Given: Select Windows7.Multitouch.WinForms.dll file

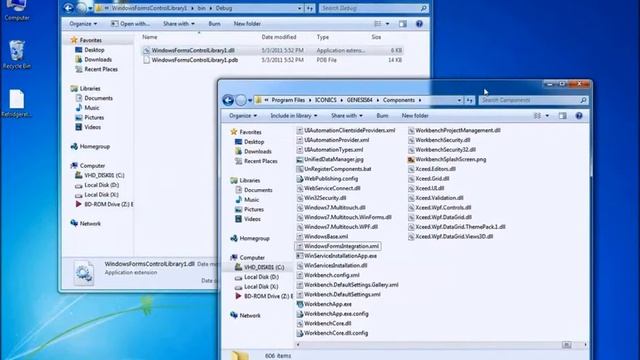Looking at the screenshot, I should [x=344, y=217].
